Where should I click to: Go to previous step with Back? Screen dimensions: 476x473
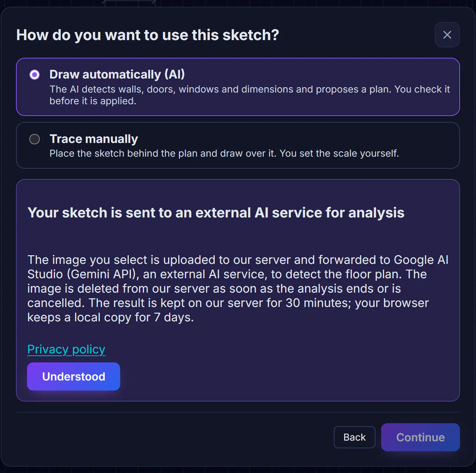[354, 437]
